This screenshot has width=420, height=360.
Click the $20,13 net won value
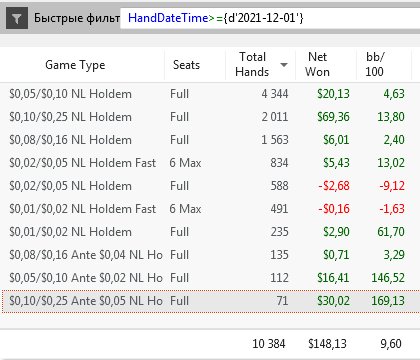[333, 94]
